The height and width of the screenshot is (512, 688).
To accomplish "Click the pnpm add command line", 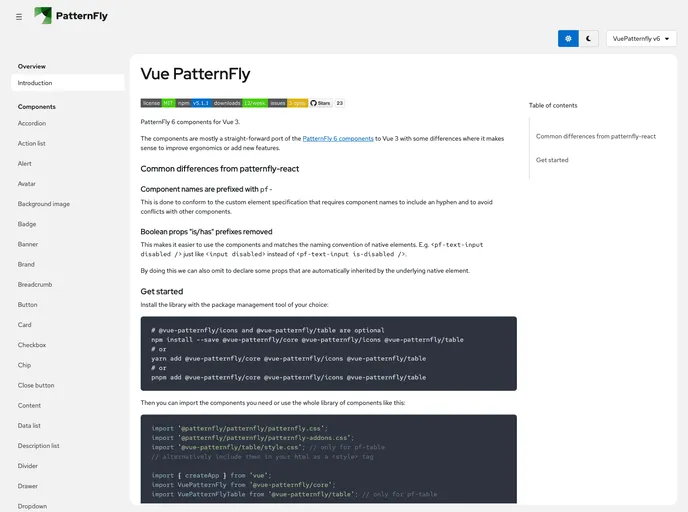I will point(288,377).
